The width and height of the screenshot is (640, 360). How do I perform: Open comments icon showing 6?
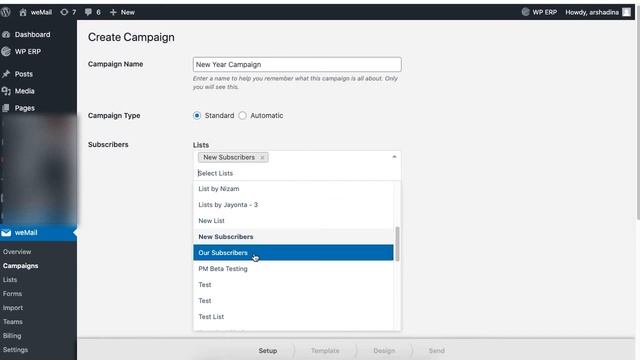coord(92,12)
